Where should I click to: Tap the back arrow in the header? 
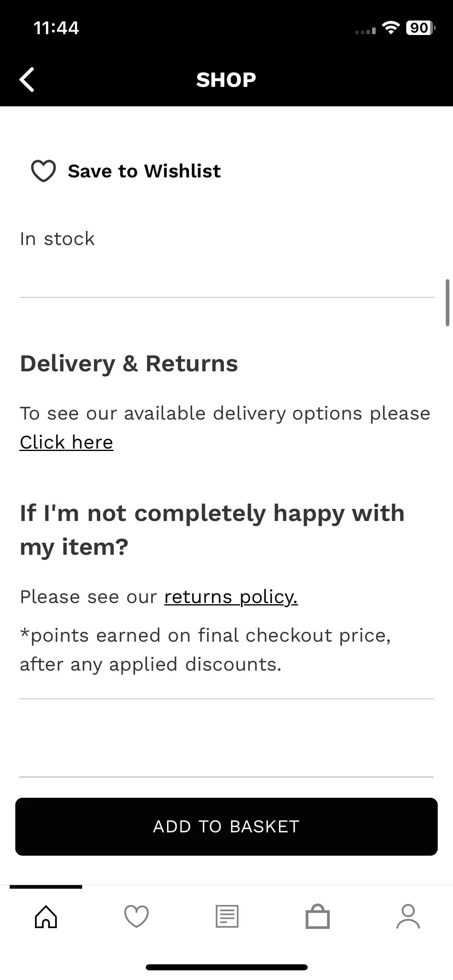point(27,79)
